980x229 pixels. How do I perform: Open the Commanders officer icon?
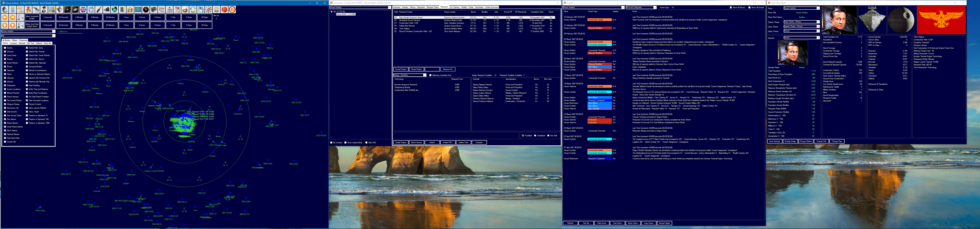tap(44, 9)
